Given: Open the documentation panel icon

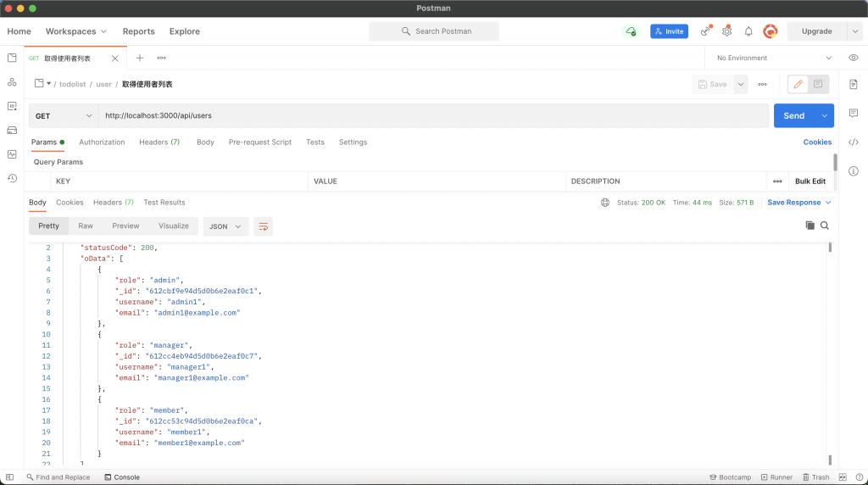Looking at the screenshot, I should click(853, 85).
